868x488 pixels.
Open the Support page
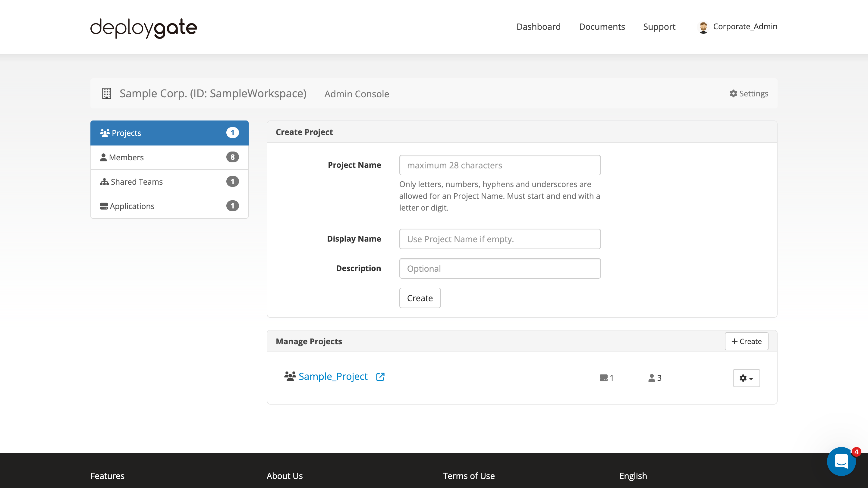point(659,27)
